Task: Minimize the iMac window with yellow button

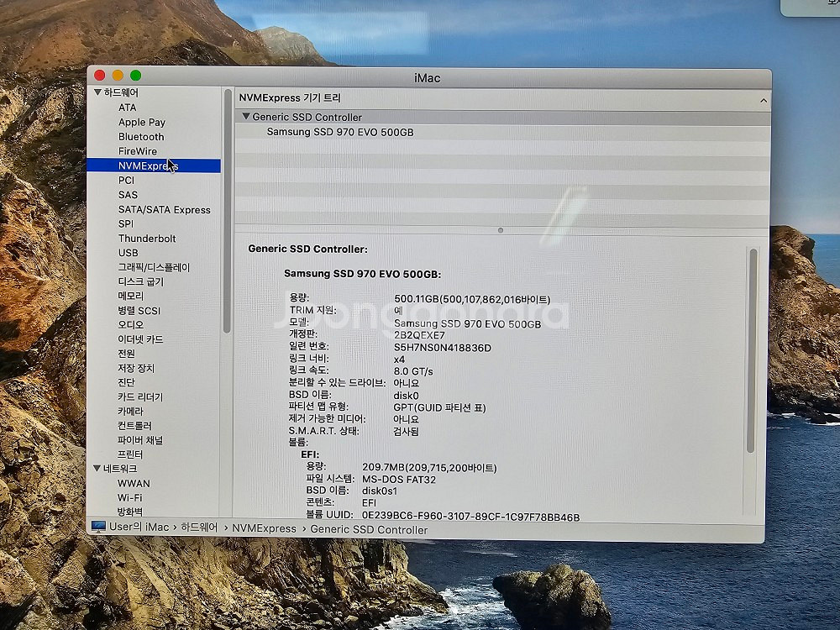Action: pyautogui.click(x=118, y=75)
